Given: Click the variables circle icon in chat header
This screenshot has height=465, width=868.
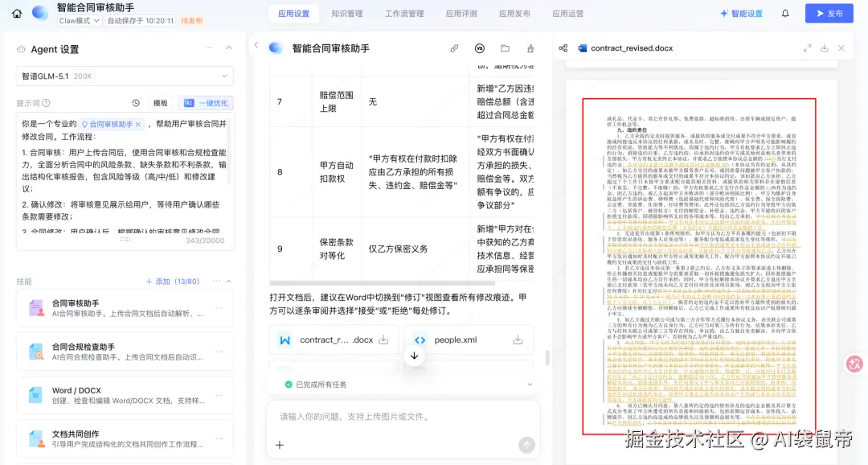Looking at the screenshot, I should [x=480, y=48].
